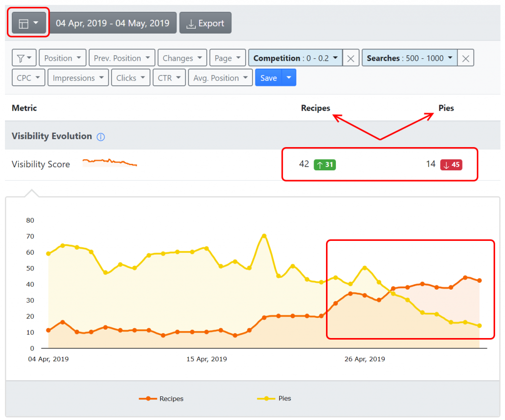This screenshot has height=420, width=505.
Task: Click the last Pies data point on chart
Action: (x=479, y=326)
